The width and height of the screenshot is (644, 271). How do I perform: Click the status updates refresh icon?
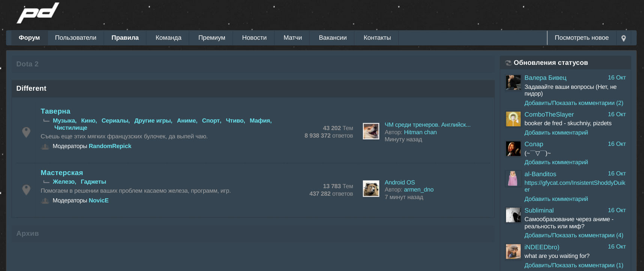(508, 63)
